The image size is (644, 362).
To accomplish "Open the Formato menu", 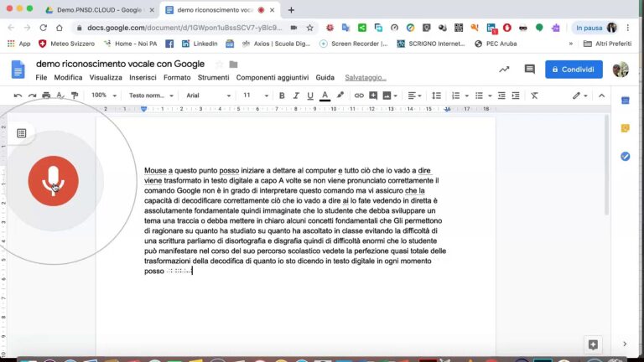I will tap(177, 78).
